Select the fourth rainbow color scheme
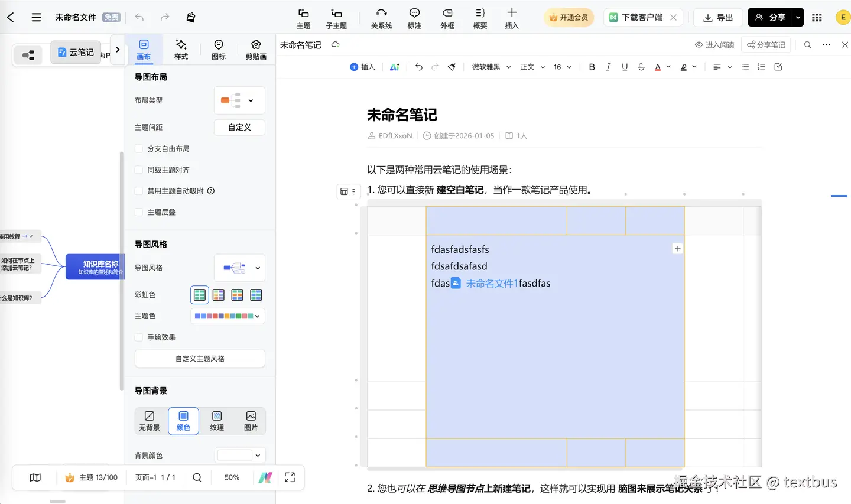The image size is (851, 504). click(256, 295)
